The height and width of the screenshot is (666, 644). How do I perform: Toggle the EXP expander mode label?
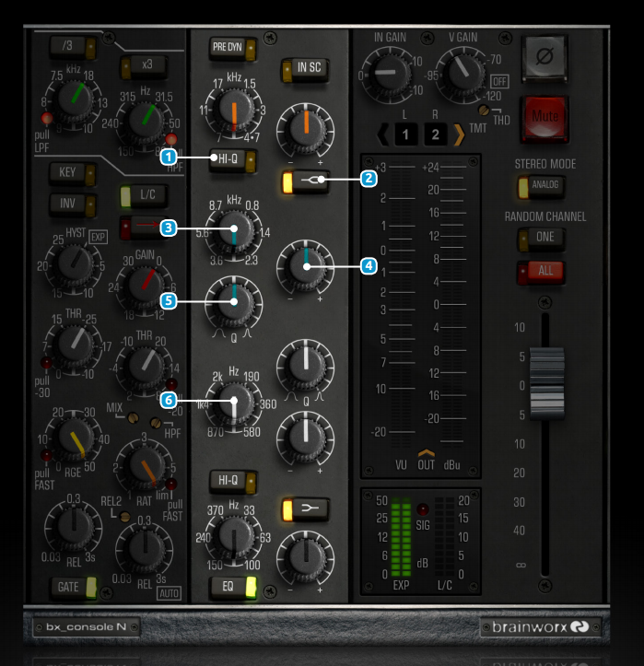coord(99,237)
